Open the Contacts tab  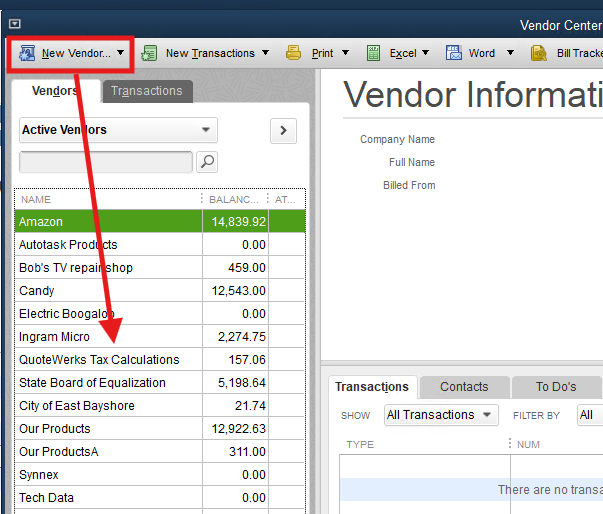click(x=464, y=387)
